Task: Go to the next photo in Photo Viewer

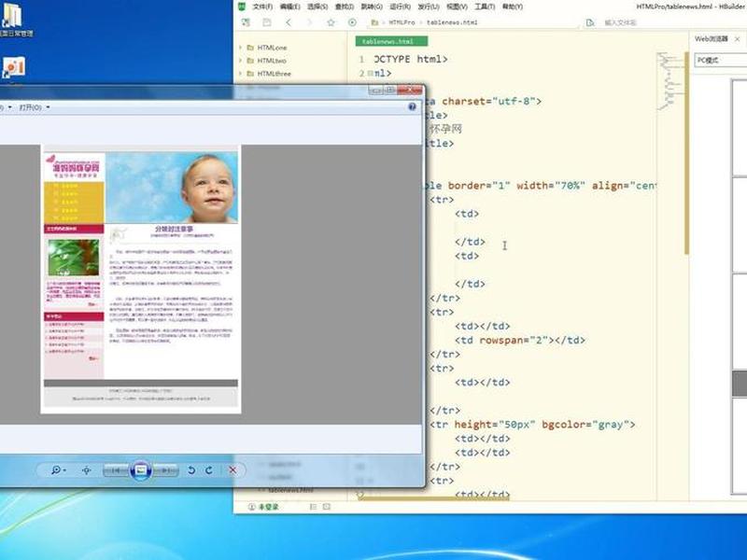Action: point(165,471)
